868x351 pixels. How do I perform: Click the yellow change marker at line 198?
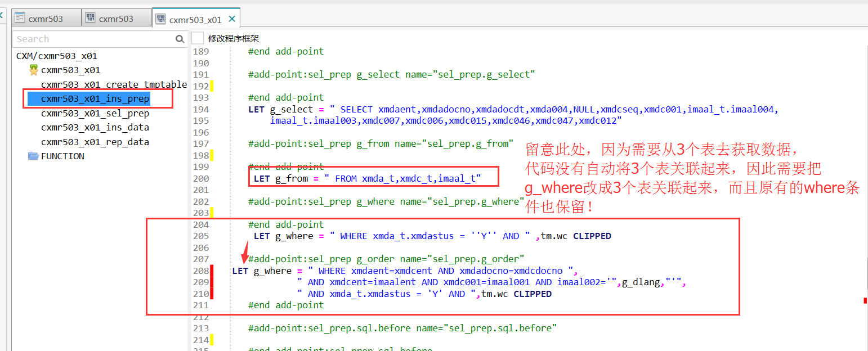tap(212, 155)
